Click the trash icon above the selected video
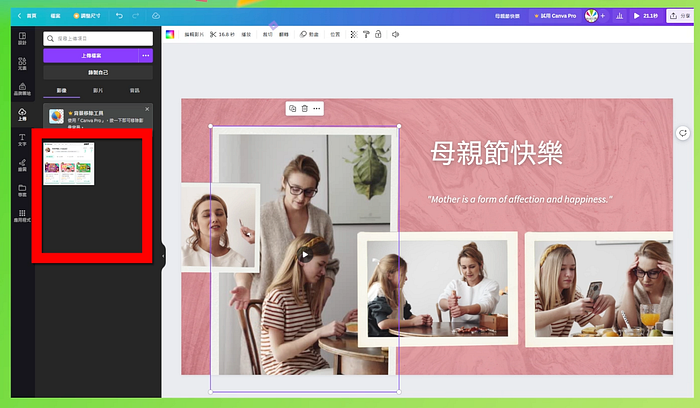This screenshot has height=408, width=700. (x=304, y=108)
